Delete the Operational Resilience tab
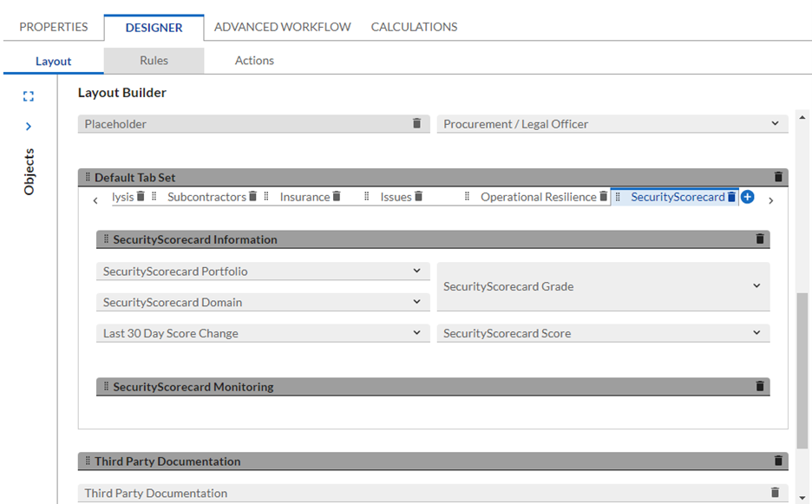This screenshot has width=812, height=504. (603, 196)
